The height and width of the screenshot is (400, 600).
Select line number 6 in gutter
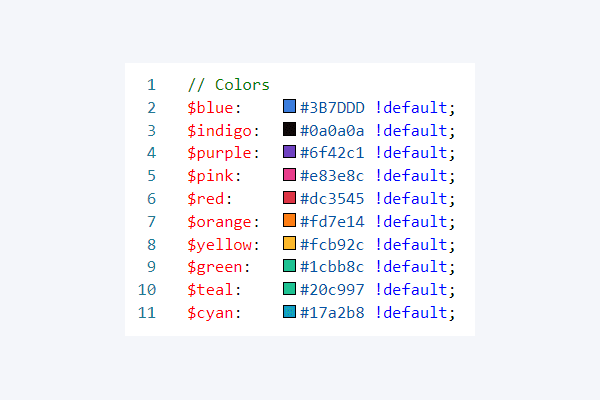click(152, 199)
